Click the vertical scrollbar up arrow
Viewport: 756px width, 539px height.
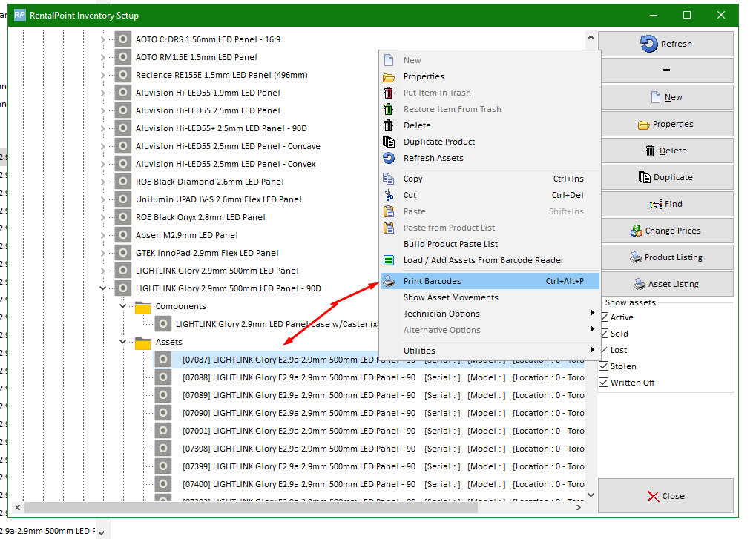tap(591, 37)
